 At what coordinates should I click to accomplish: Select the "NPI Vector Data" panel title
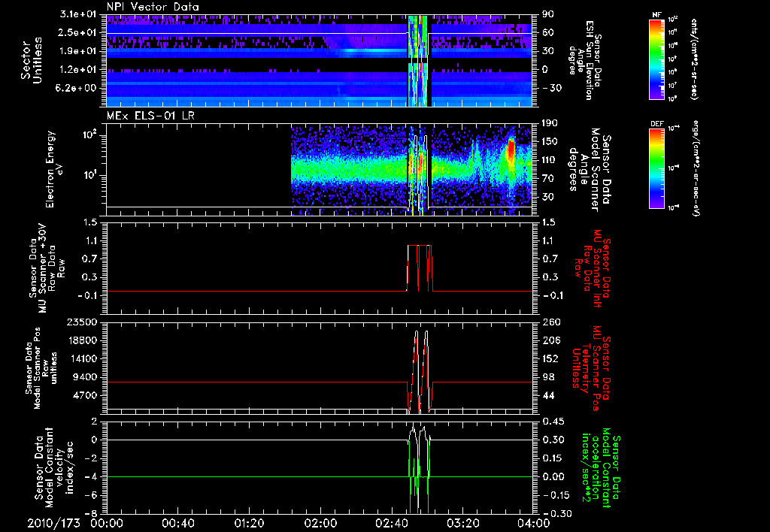click(x=153, y=7)
